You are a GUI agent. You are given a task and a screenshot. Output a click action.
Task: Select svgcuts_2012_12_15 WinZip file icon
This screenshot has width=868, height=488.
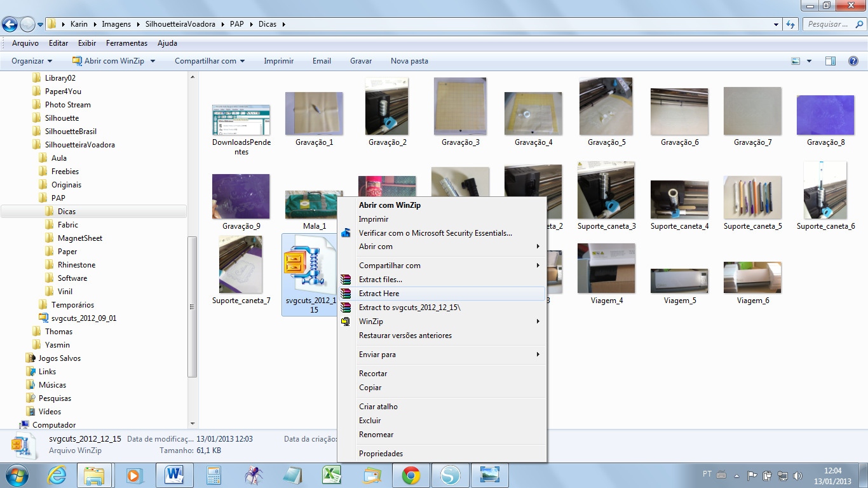coord(309,267)
